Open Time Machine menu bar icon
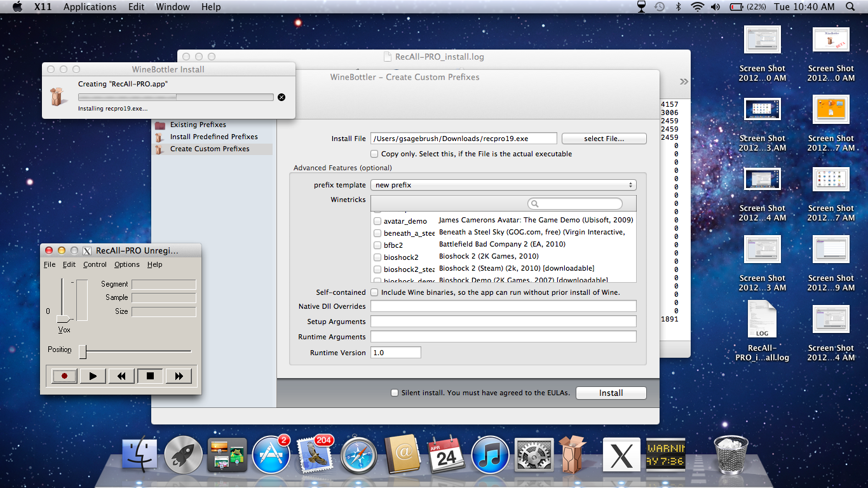This screenshot has width=868, height=488. tap(660, 7)
